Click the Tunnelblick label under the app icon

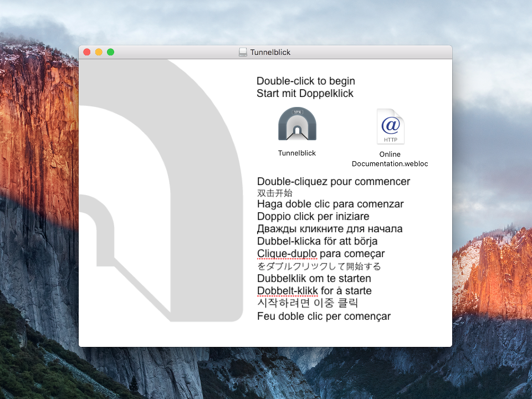point(297,153)
